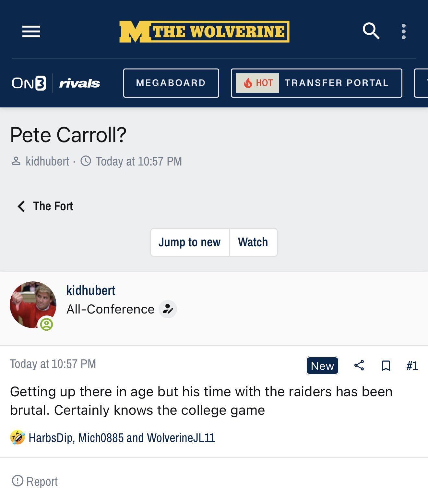View HarbsDip in the reactions list

point(51,438)
